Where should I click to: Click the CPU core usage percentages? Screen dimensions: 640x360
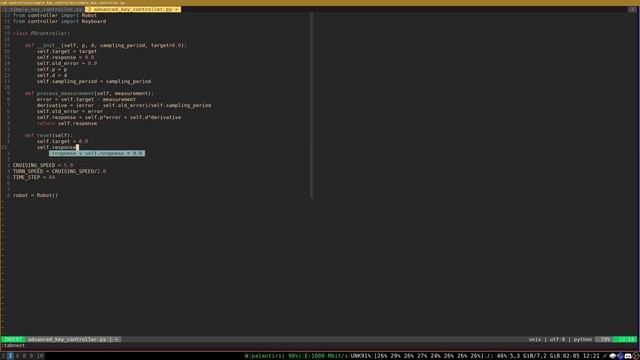point(429,356)
